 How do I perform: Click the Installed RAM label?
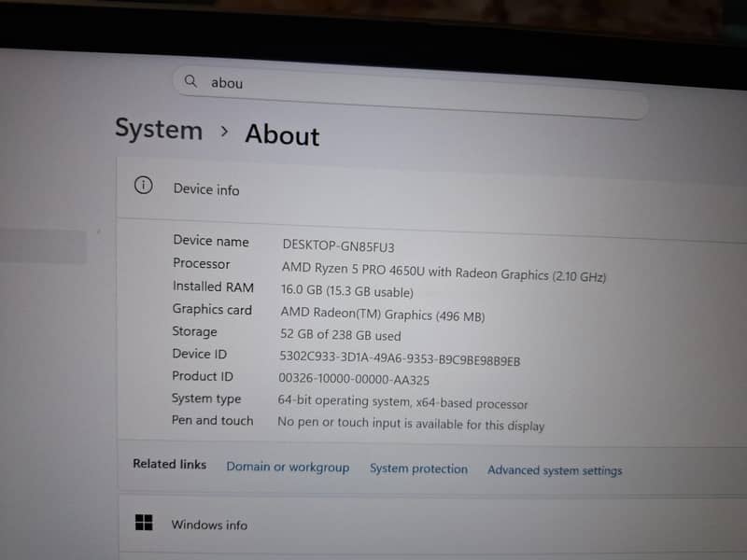tap(213, 287)
